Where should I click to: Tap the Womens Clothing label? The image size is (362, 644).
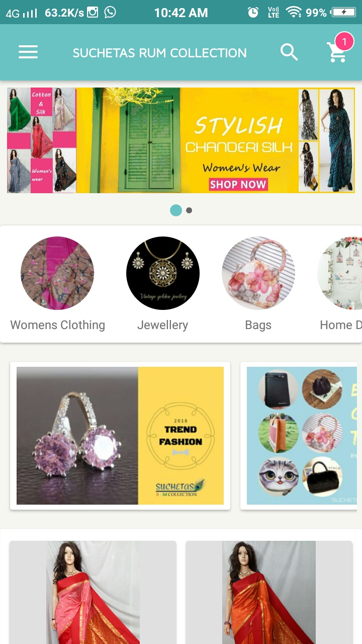(x=58, y=325)
